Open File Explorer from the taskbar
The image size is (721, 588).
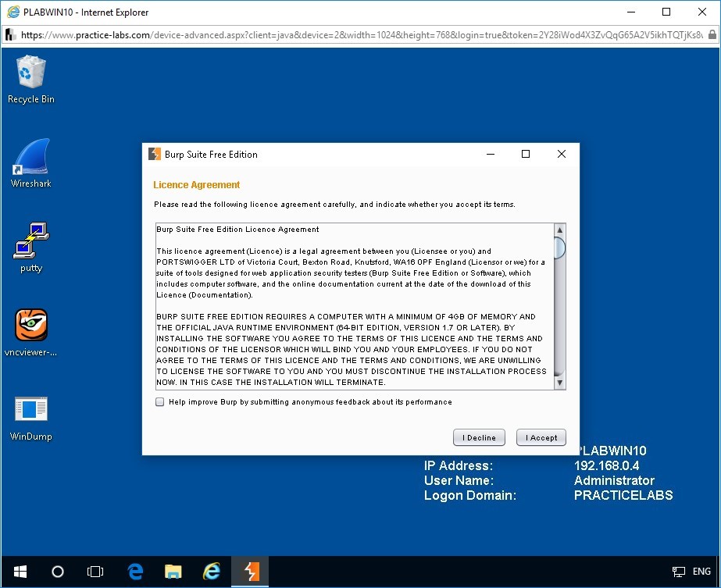point(173,572)
